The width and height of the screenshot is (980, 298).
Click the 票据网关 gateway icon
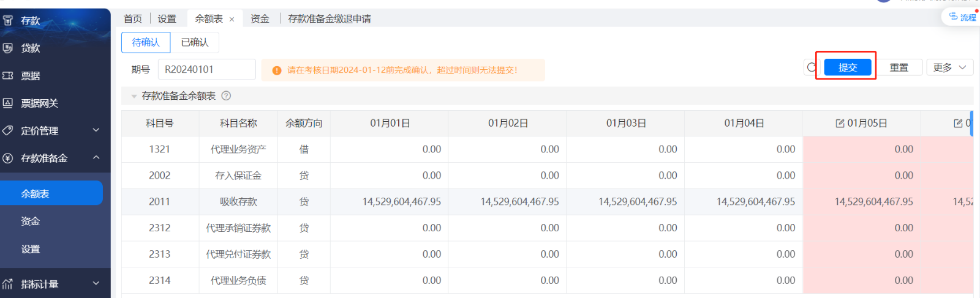pos(8,103)
